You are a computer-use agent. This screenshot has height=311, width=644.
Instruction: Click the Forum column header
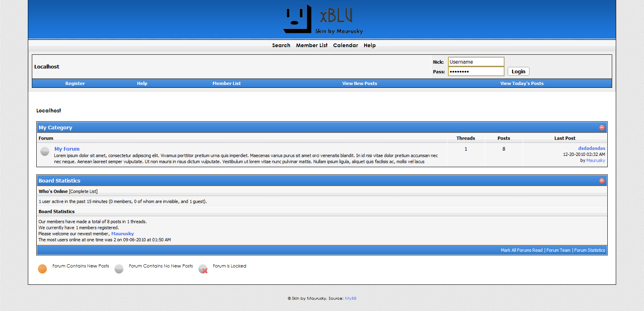pyautogui.click(x=46, y=138)
